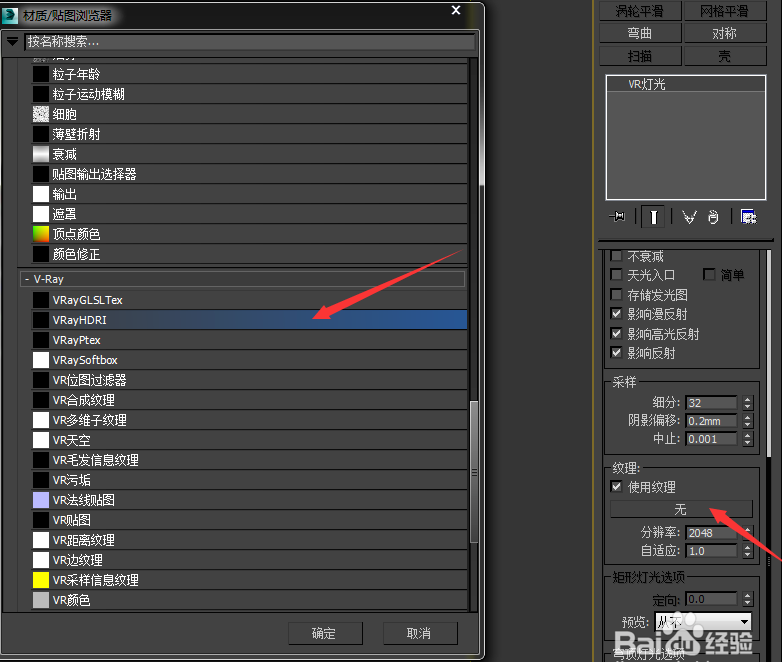Collapse the V-Ray map group
Viewport: 782px width, 662px height.
coord(27,279)
